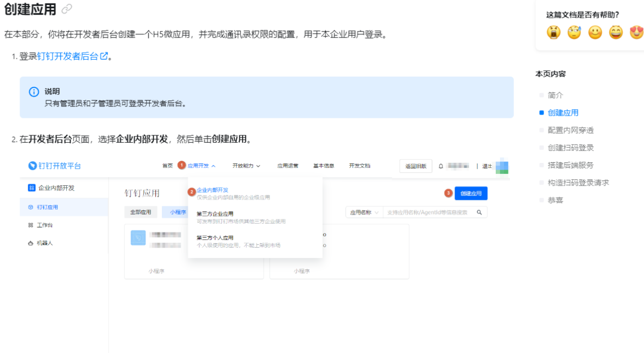Image resolution: width=644 pixels, height=353 pixels.
Task: Select 工作台 label in left sidebar
Action: 45,225
